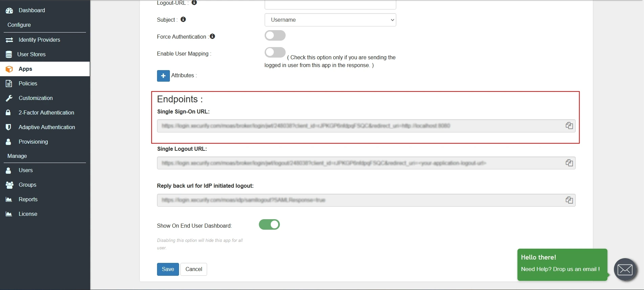Click the Cancel button

(x=194, y=269)
